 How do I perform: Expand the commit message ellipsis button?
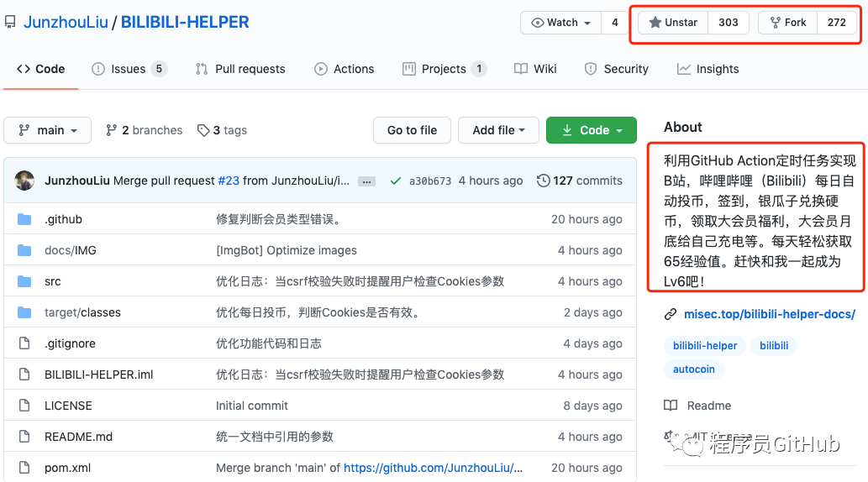(366, 181)
